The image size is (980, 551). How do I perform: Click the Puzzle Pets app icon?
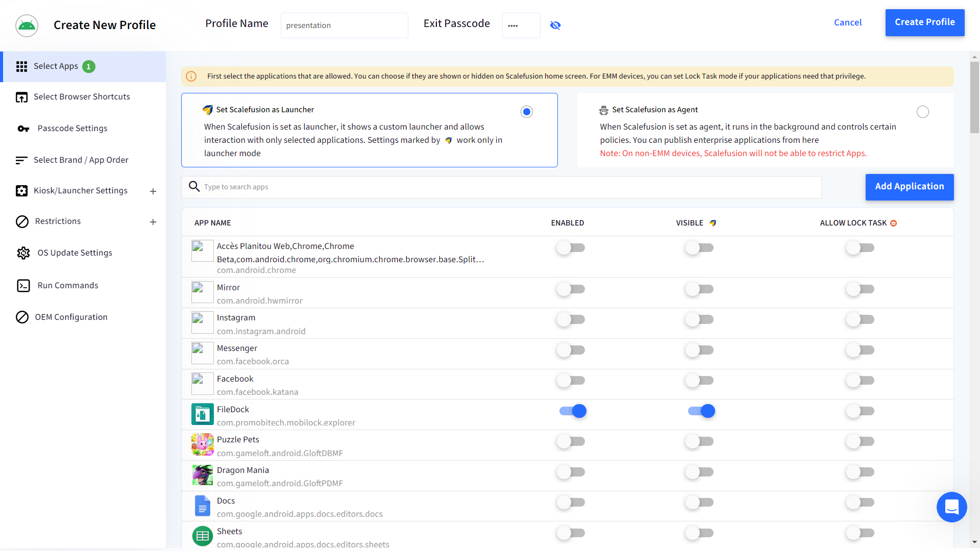pos(202,445)
